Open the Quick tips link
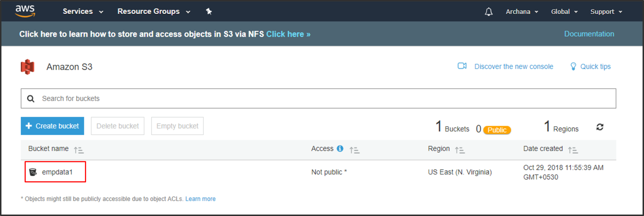Image resolution: width=644 pixels, height=216 pixels. click(596, 66)
